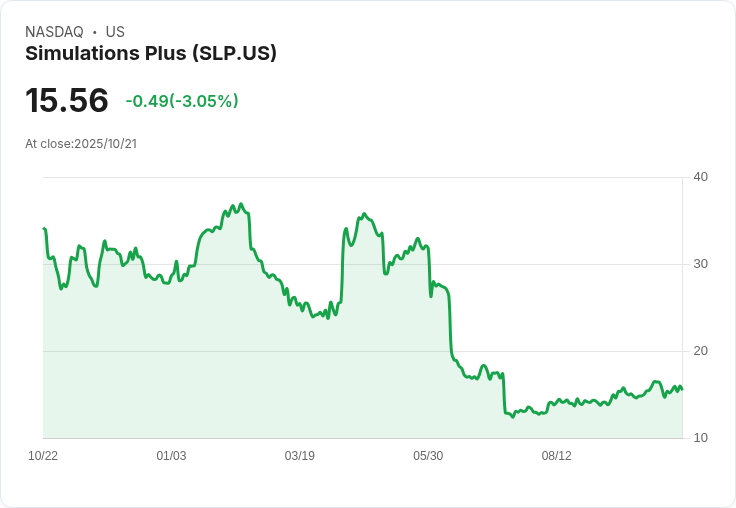
Task: Click the 20 y-axis label
Action: click(x=701, y=351)
